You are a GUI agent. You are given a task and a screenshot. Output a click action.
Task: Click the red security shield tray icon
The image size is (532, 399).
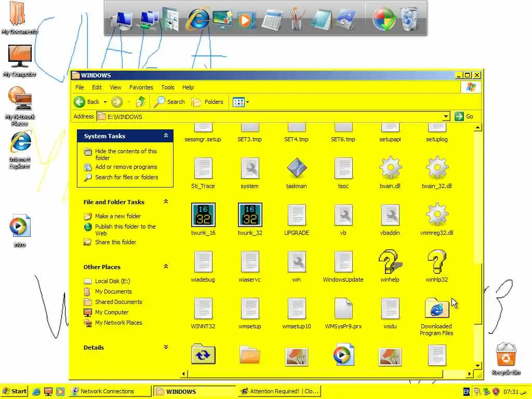click(496, 392)
